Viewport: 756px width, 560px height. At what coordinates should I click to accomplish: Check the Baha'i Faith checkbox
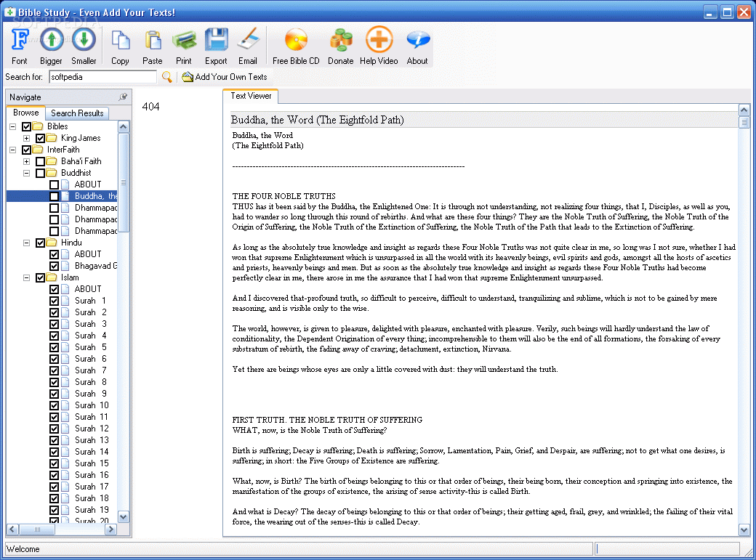pyautogui.click(x=41, y=161)
